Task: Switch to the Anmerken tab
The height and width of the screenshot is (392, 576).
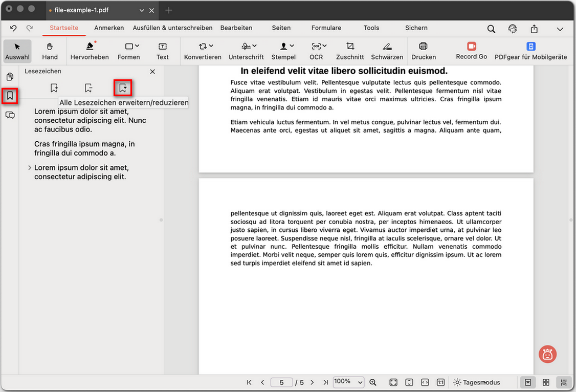Action: [108, 28]
